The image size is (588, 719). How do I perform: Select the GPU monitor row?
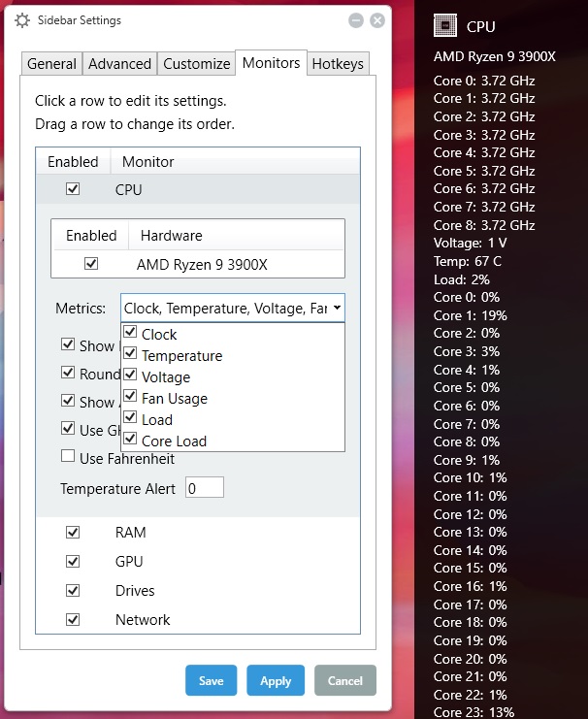click(198, 561)
